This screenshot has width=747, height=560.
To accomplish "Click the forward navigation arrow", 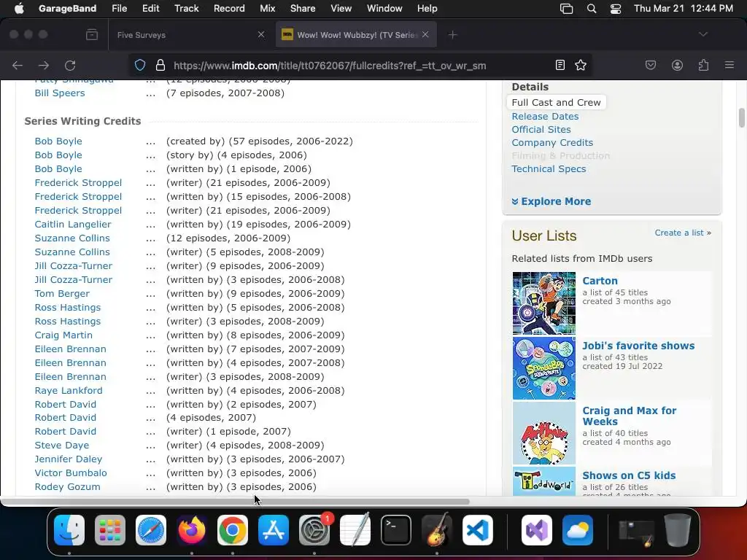I will 44,65.
